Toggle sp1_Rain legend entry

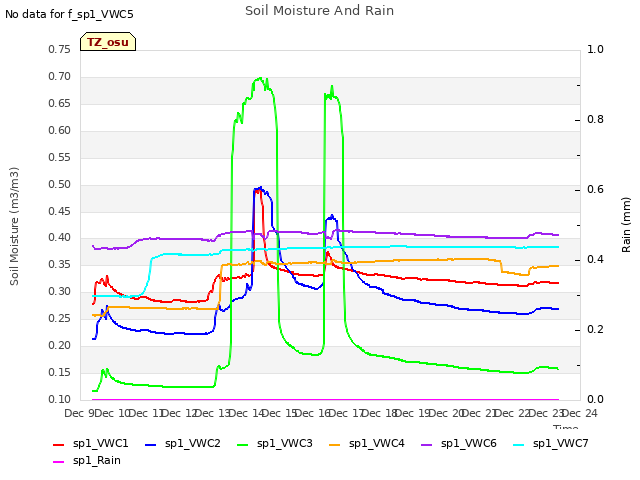coord(87,461)
